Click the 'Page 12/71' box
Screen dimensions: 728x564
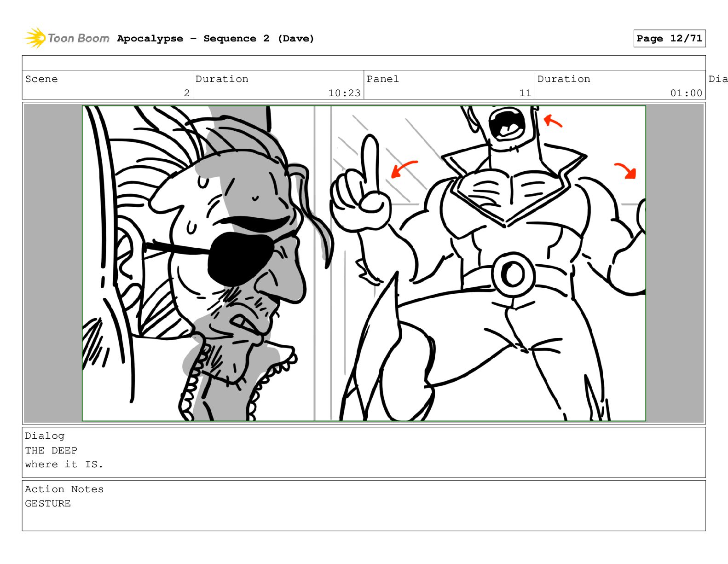(x=669, y=39)
